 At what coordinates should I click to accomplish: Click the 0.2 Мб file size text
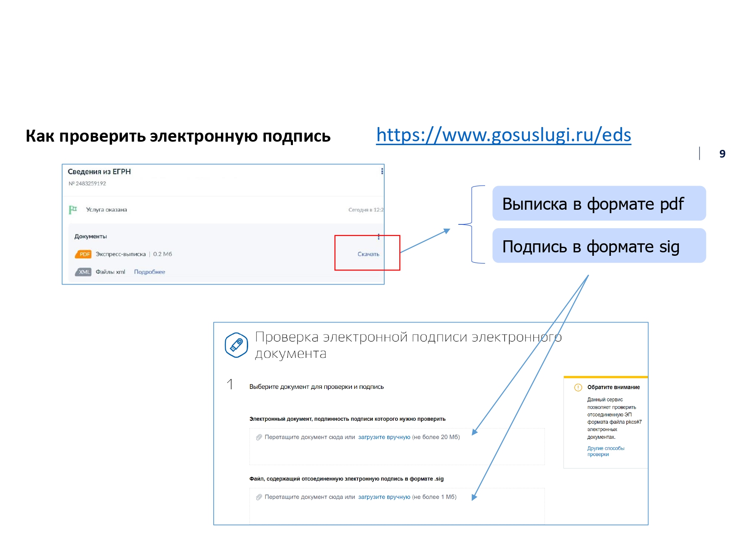pos(162,254)
